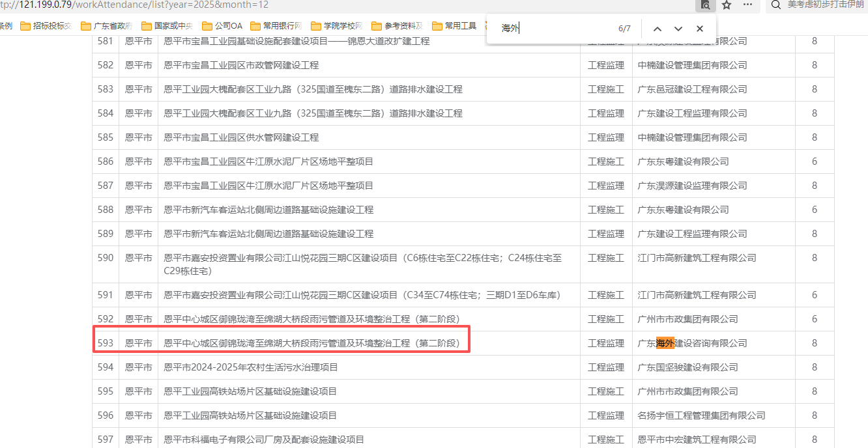This screenshot has width=868, height=448.
Task: Open the 参考资料 bookmark folder
Action: pos(397,26)
